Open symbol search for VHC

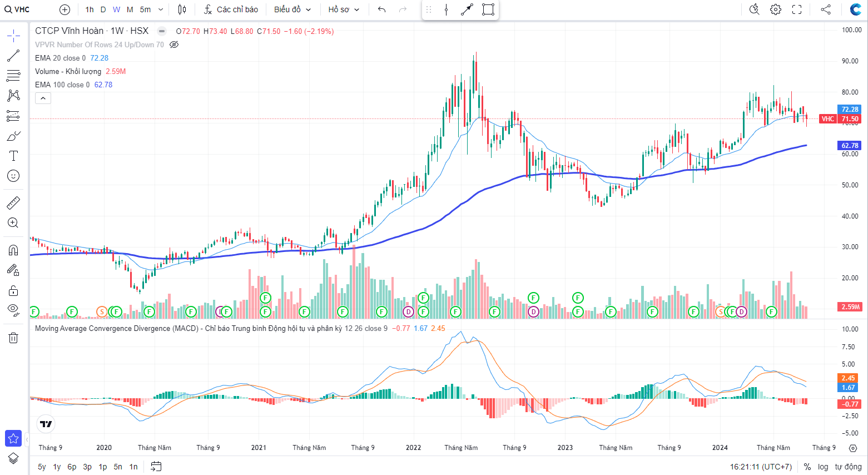18,9
